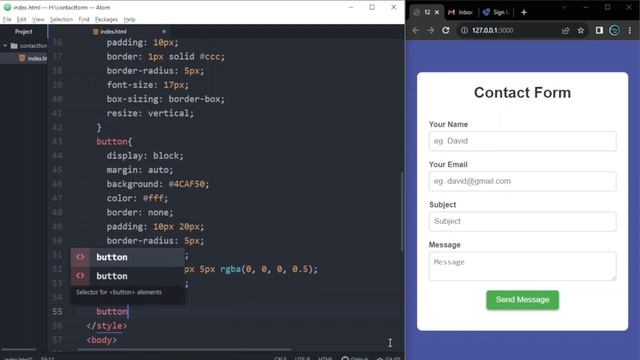Click the #4CAF50 color value
Viewport: 640px width, 360px height.
click(x=187, y=184)
